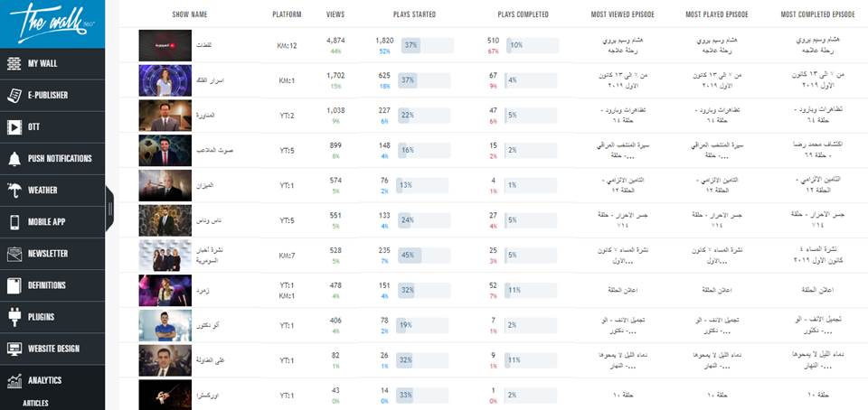The height and width of the screenshot is (410, 868).
Task: Open the Weather umbrella icon
Action: 14,190
